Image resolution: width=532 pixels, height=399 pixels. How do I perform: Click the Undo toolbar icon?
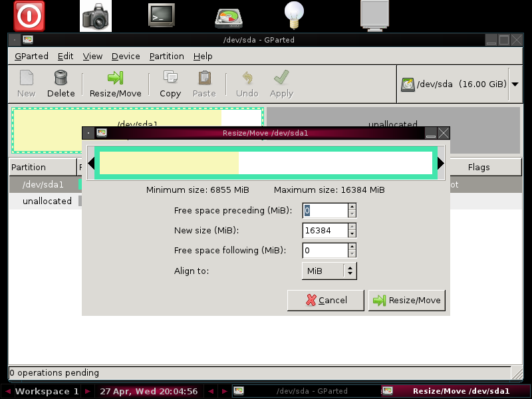click(247, 84)
